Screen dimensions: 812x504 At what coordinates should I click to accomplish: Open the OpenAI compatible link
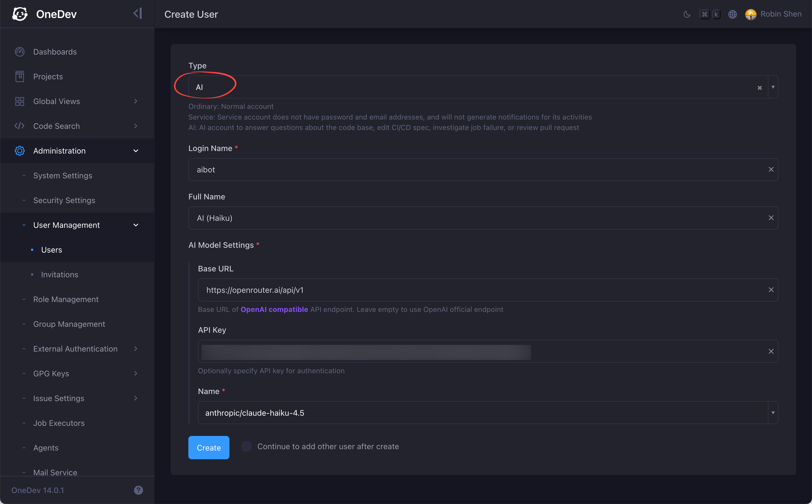point(274,309)
